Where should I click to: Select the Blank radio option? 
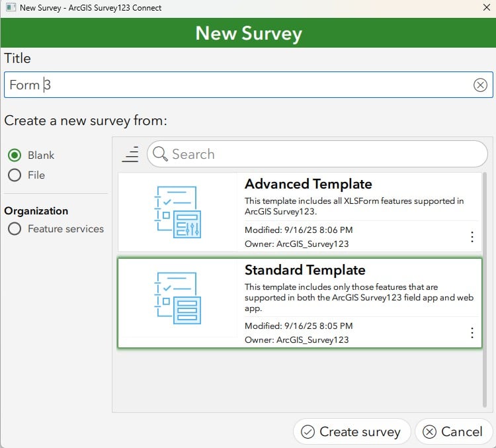(15, 155)
